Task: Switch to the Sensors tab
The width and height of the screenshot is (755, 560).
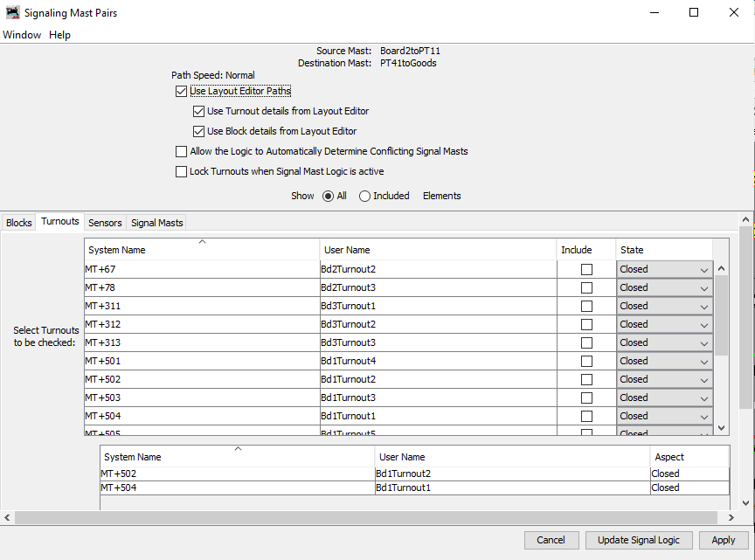Action: 105,223
